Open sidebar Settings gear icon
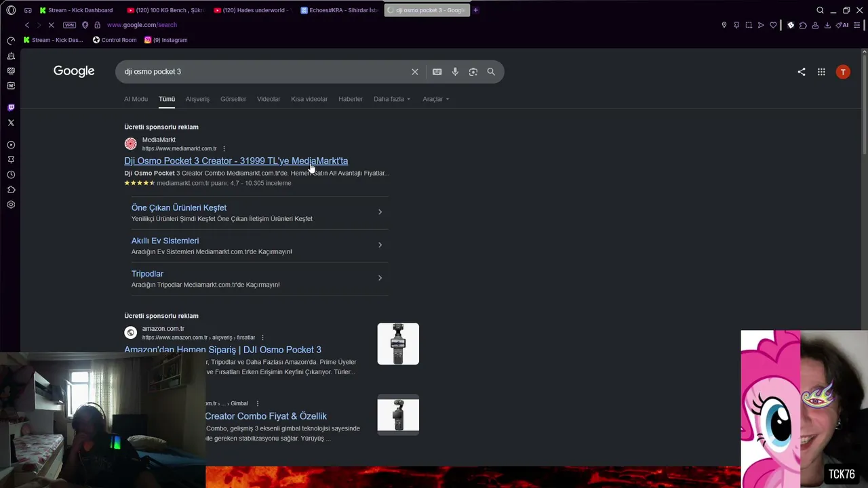 click(11, 205)
